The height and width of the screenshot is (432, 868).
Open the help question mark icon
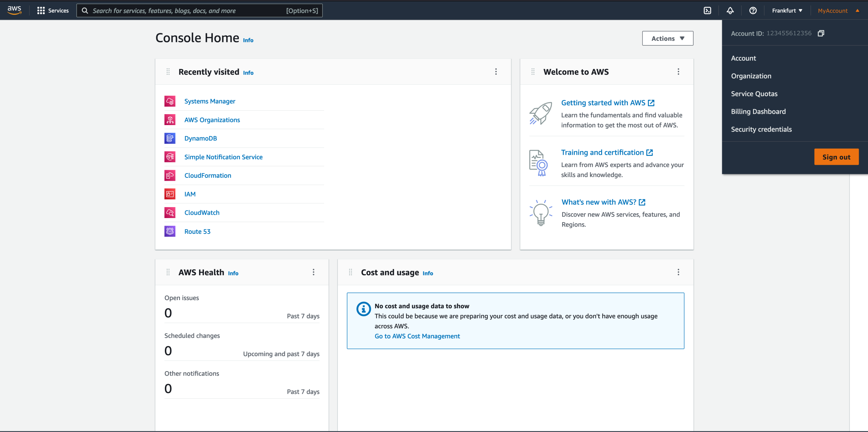tap(753, 11)
